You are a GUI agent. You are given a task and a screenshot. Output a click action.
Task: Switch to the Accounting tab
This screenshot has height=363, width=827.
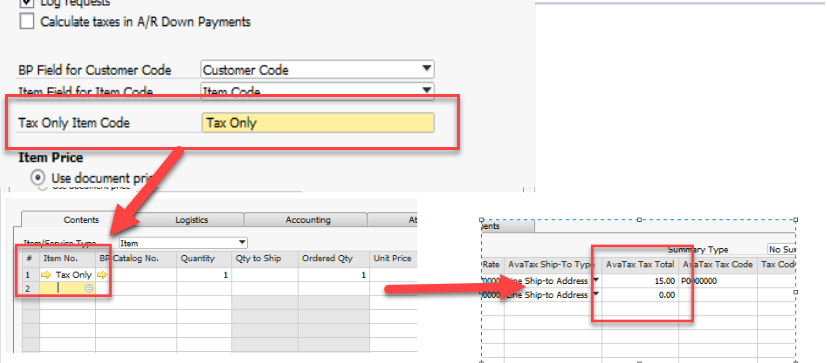[308, 220]
